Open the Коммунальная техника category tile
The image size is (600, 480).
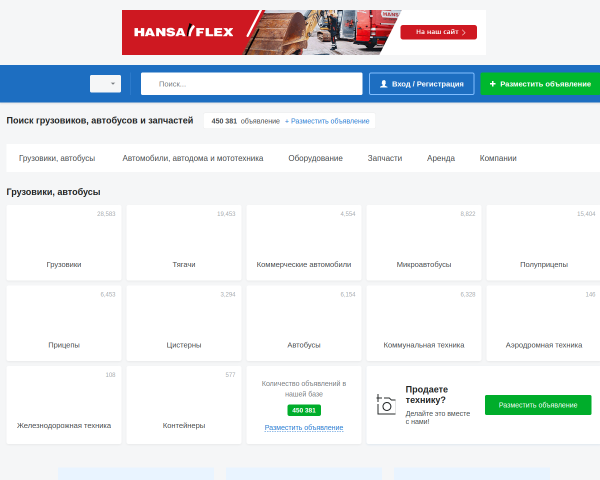424,323
